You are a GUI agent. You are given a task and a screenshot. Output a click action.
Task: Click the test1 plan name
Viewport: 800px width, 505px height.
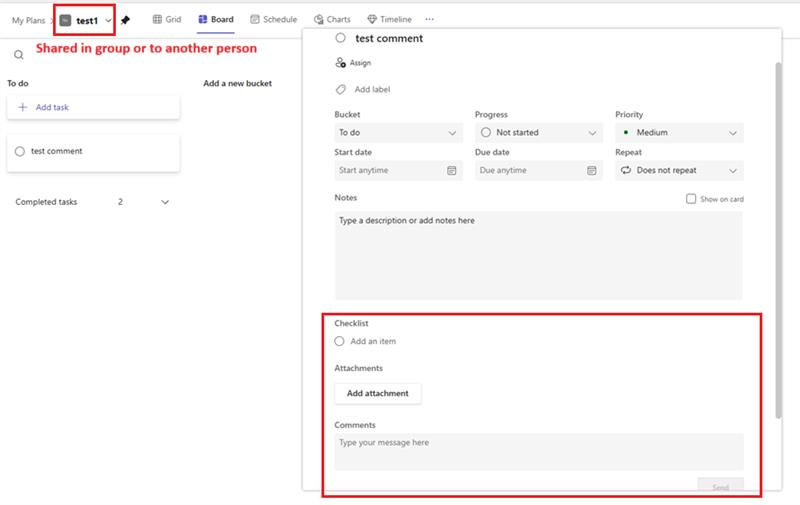pyautogui.click(x=87, y=21)
